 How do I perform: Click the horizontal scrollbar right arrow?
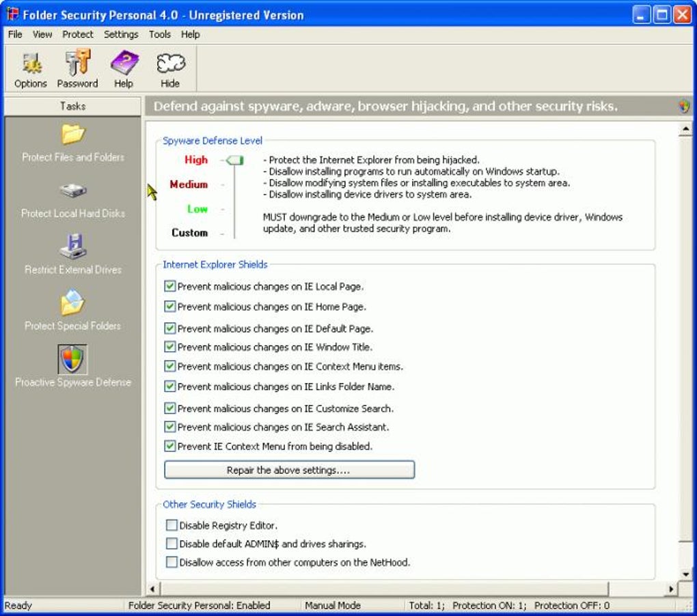[671, 589]
